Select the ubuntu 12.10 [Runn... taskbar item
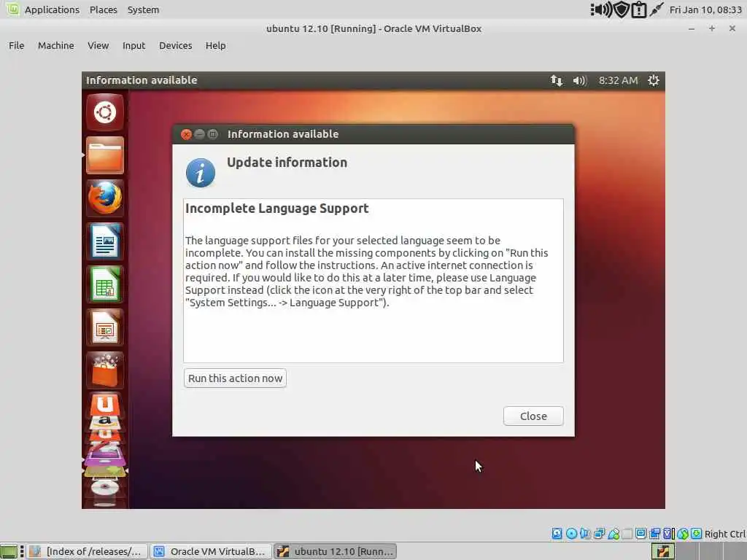747x560 pixels. click(x=336, y=551)
